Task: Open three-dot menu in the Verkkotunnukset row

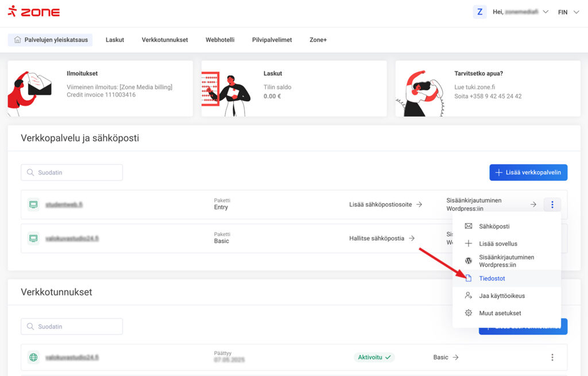Action: tap(552, 357)
